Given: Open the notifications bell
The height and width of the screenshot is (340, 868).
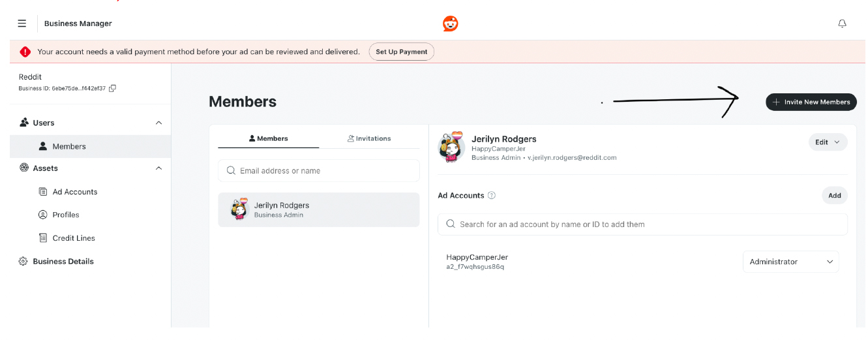Looking at the screenshot, I should pyautogui.click(x=842, y=23).
